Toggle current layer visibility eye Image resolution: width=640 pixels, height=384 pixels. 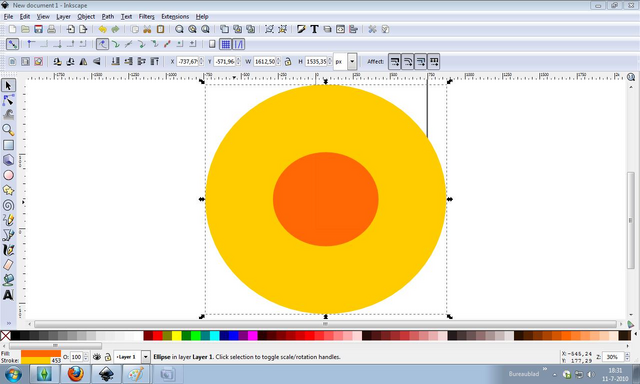pyautogui.click(x=97, y=357)
